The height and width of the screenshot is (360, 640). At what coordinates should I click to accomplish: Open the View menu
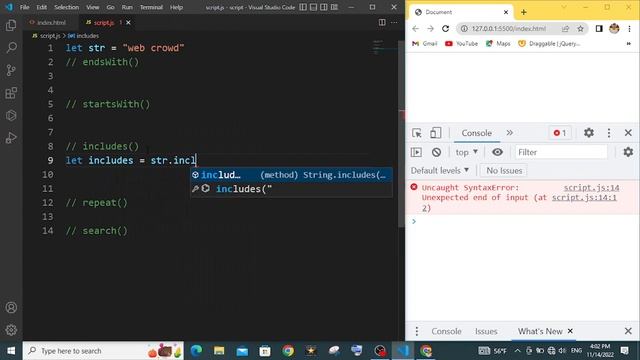[93, 7]
